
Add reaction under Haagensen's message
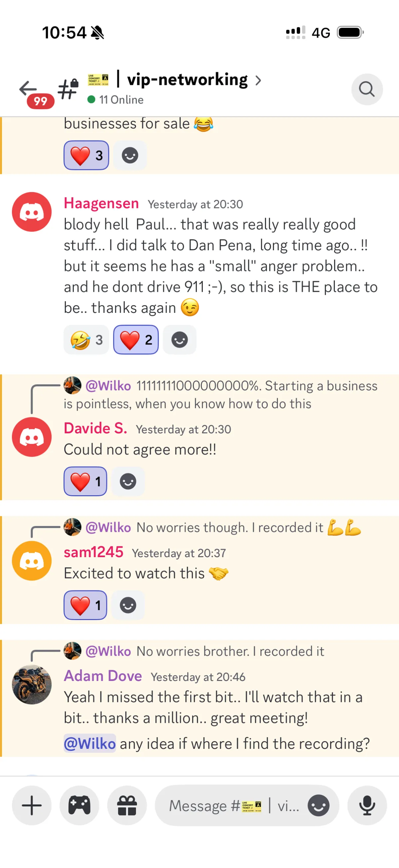(x=180, y=340)
